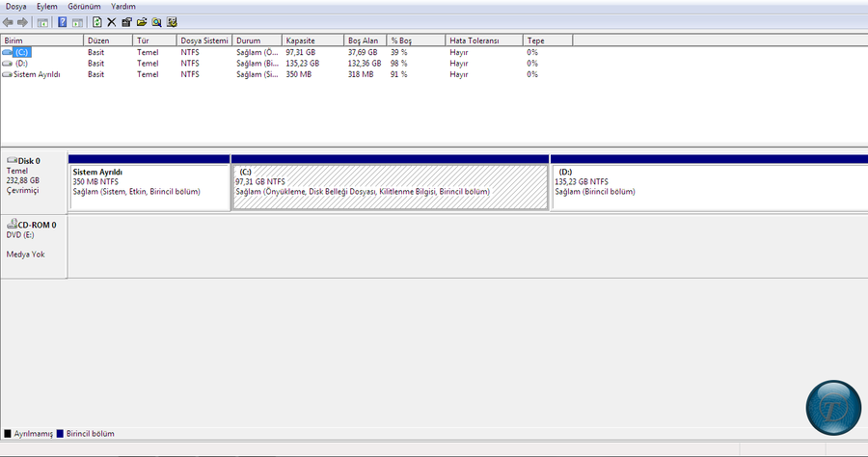The image size is (868, 457).
Task: Refresh the disk list with the green-arrows icon
Action: coord(96,22)
